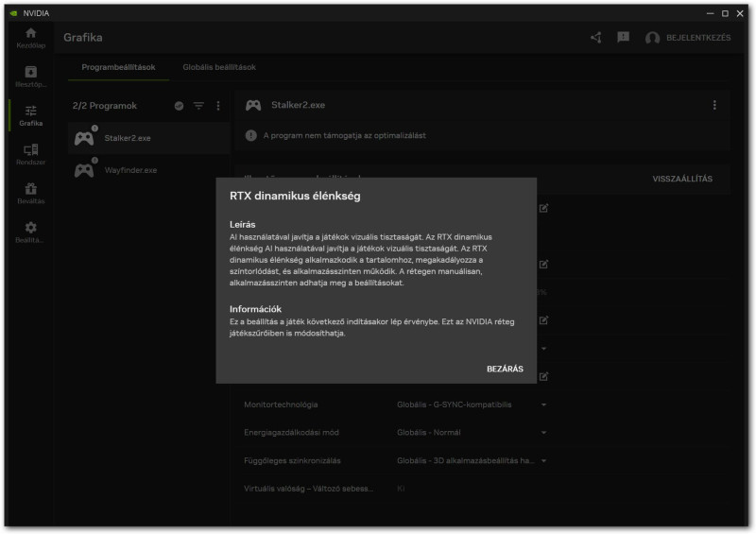
Task: Open the Rendszer system section
Action: pyautogui.click(x=31, y=154)
